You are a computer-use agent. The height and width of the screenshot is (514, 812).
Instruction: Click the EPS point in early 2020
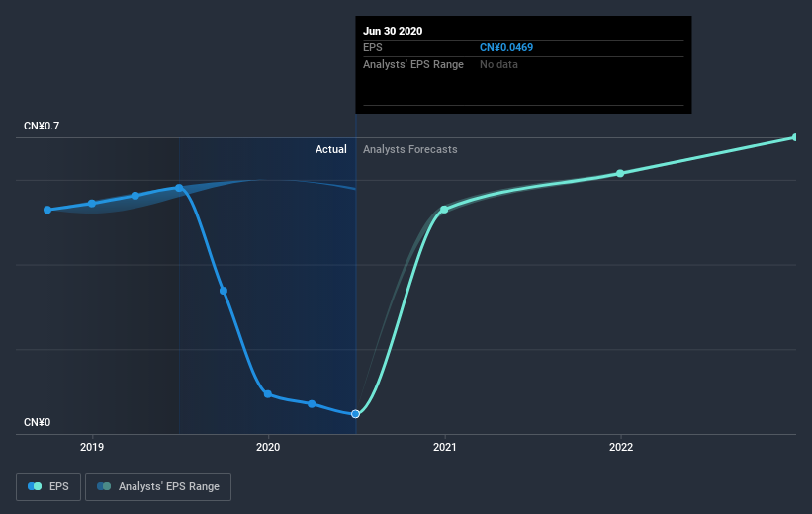coord(312,403)
